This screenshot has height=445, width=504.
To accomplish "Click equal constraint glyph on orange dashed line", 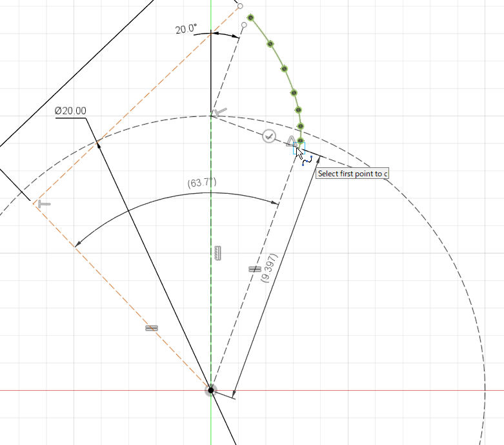I will coord(152,328).
